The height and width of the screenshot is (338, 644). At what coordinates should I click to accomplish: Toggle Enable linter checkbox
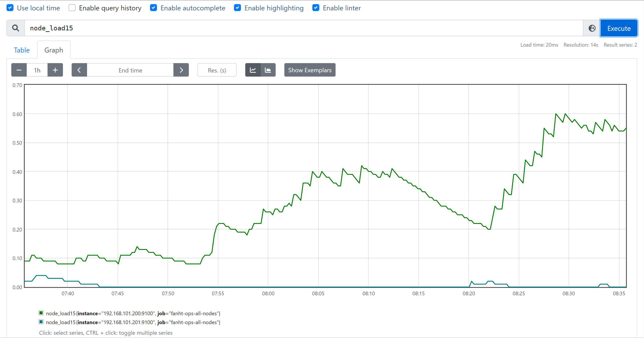316,8
